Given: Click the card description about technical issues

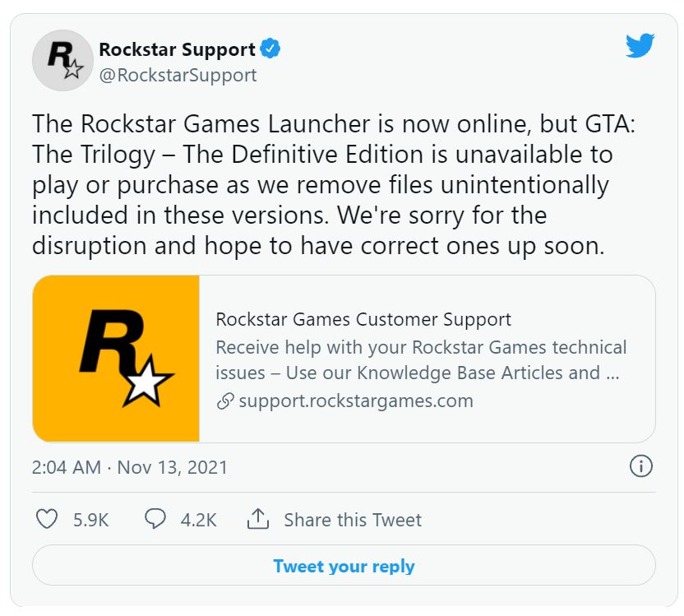Looking at the screenshot, I should pyautogui.click(x=421, y=360).
